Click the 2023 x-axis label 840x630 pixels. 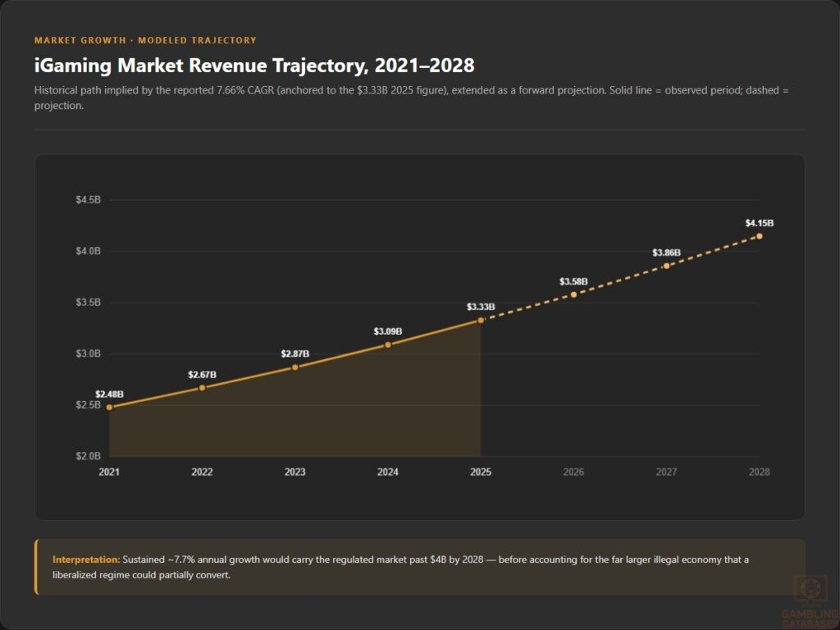[x=295, y=472]
